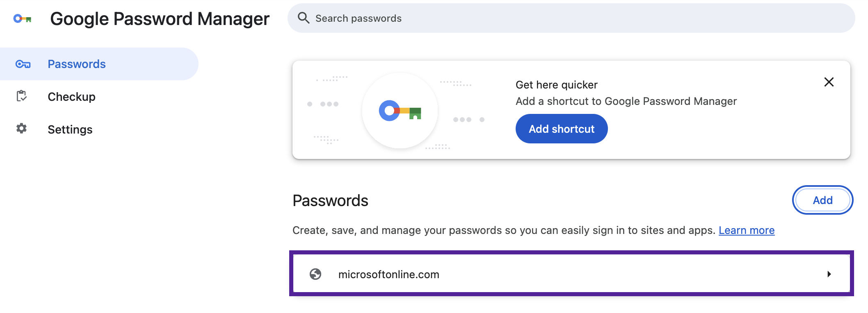Open the Passwords sidebar tab

(77, 64)
